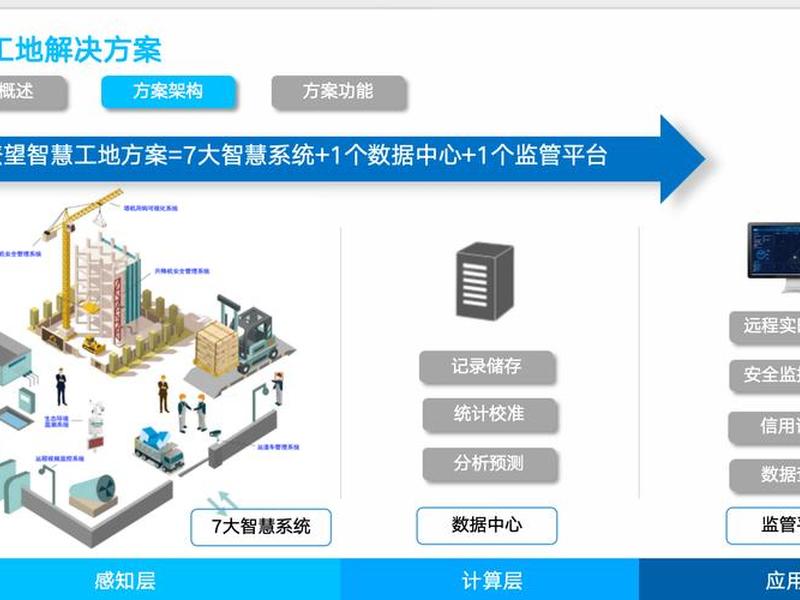Click the 记录储存 button
The image size is (800, 600).
487,367
